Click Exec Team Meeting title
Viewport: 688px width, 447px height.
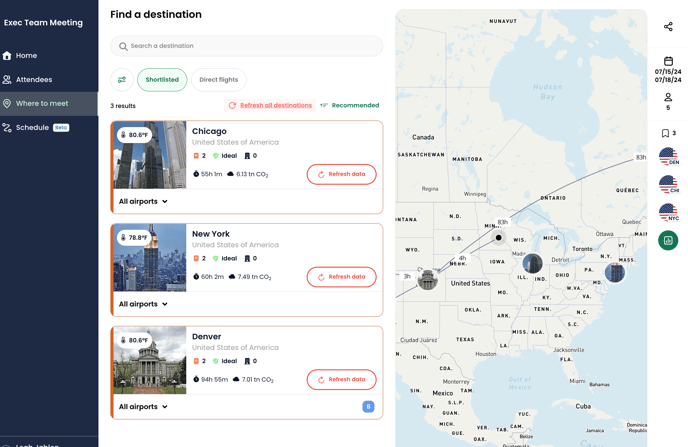(x=43, y=23)
